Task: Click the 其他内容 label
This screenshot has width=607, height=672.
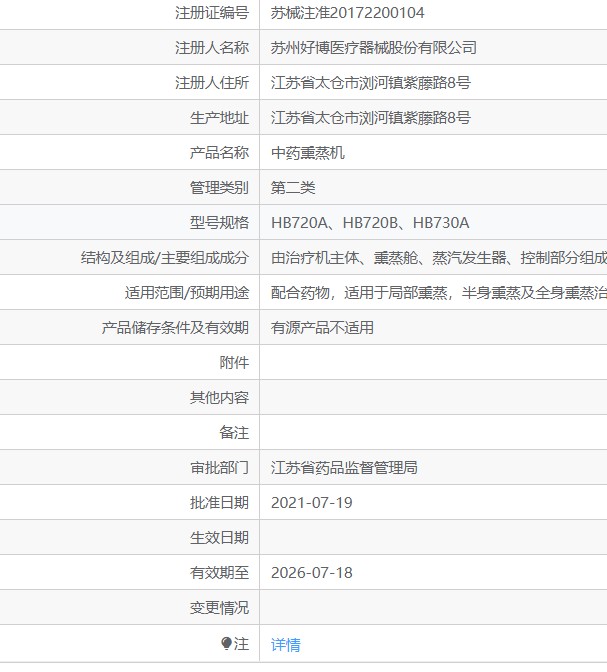Action: 219,398
